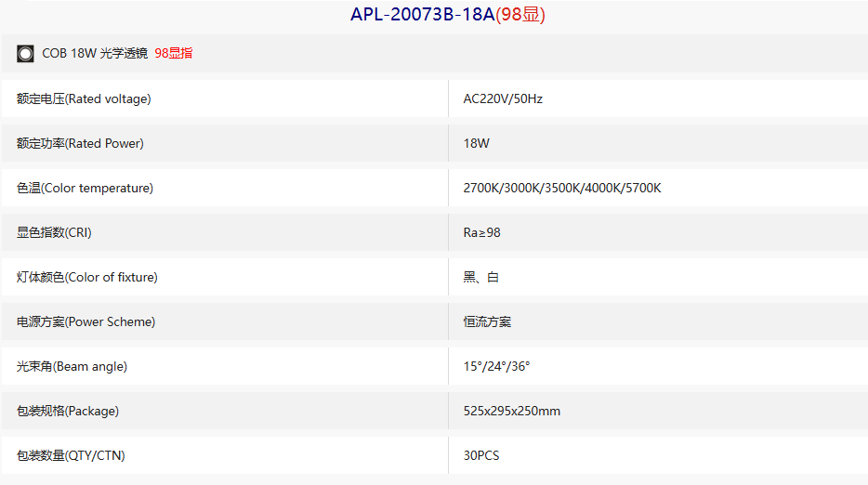Click the 包装数量(QTY/CTN) label
The height and width of the screenshot is (485, 868).
point(71,455)
